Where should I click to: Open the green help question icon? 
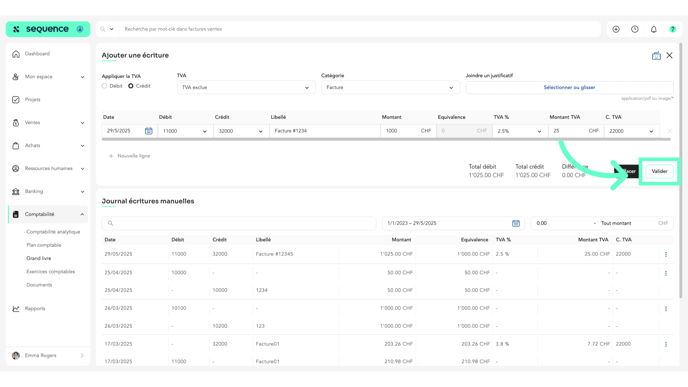[673, 29]
